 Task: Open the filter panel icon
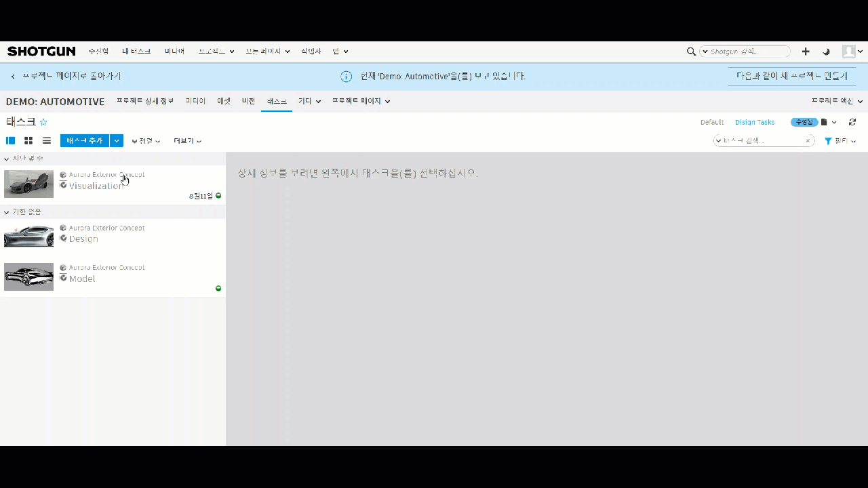[x=828, y=140]
